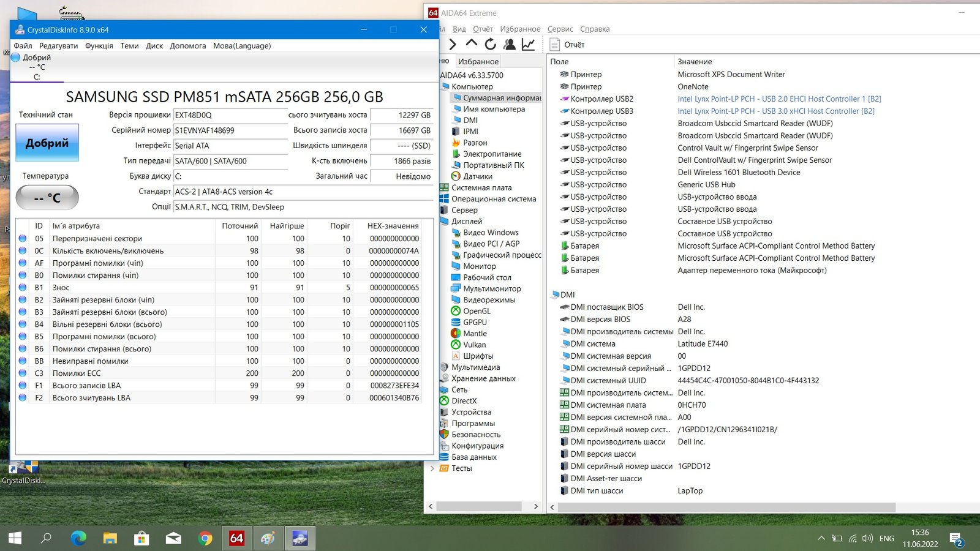Click USB 3.0 xHCI Host Controller link

click(775, 111)
